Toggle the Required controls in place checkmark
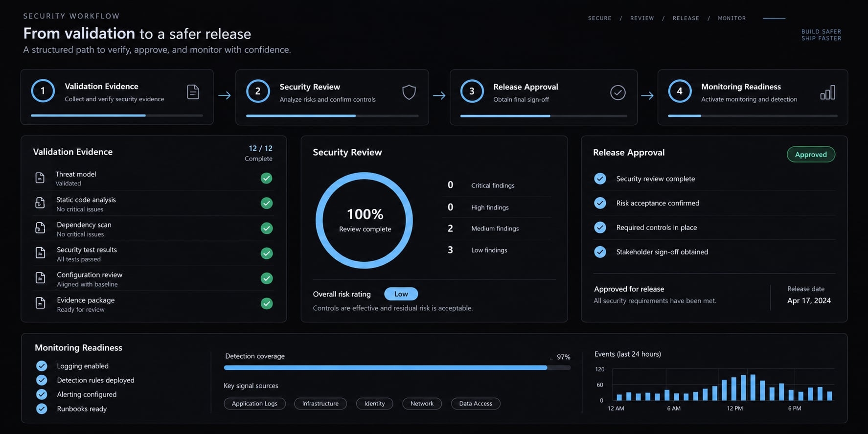The height and width of the screenshot is (434, 868). pyautogui.click(x=600, y=228)
